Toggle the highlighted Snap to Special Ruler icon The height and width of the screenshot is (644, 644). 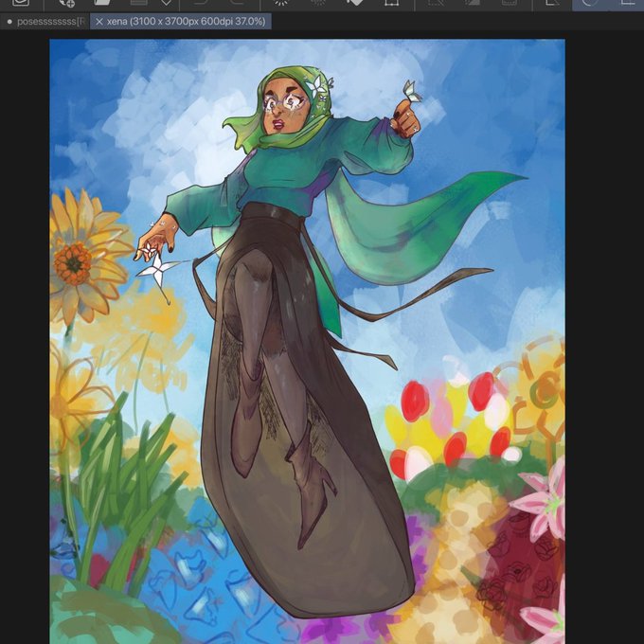tap(590, 3)
